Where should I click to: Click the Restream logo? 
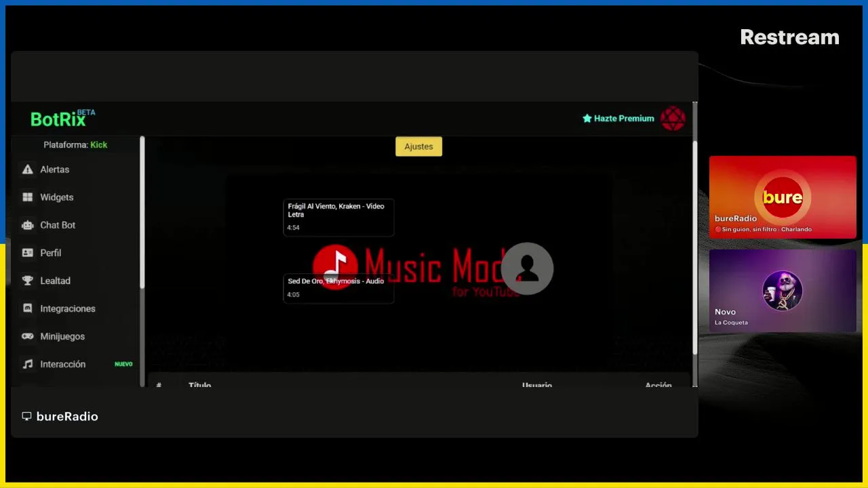[x=789, y=37]
